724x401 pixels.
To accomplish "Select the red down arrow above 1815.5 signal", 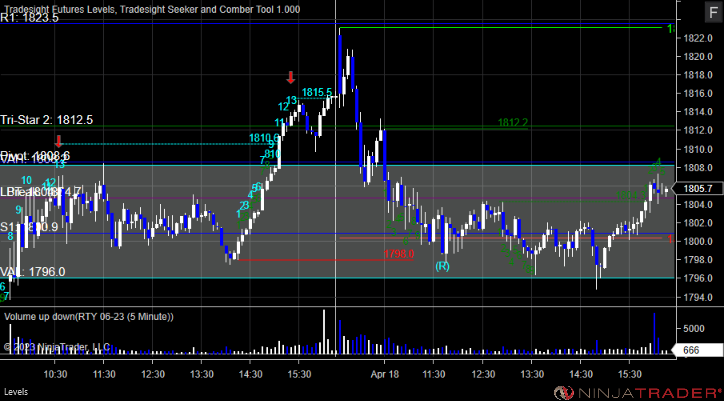I will (290, 78).
